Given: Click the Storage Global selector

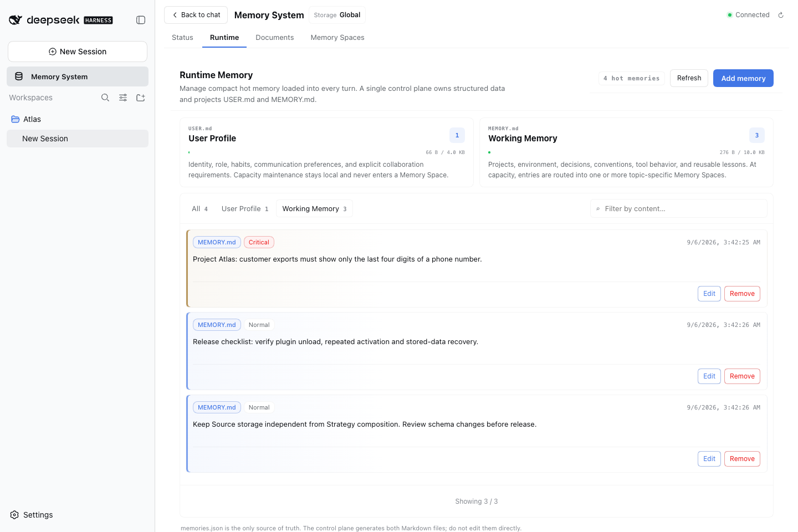Looking at the screenshot, I should point(337,15).
